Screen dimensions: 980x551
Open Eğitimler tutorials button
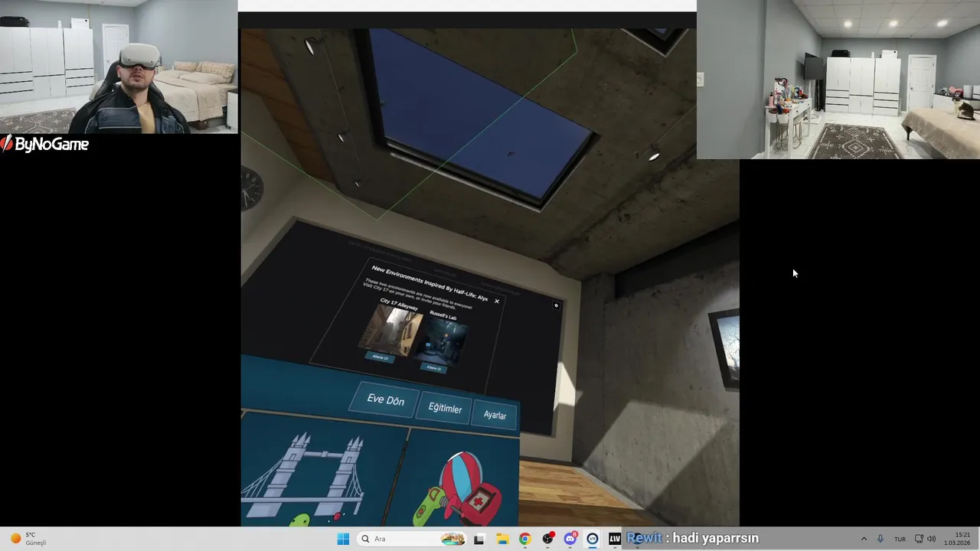click(x=445, y=409)
